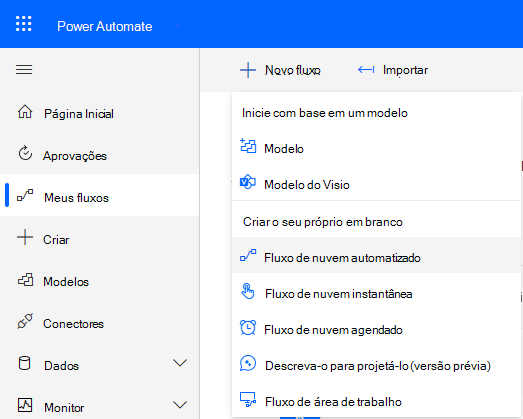Click the Aprovações approvals icon

[25, 153]
